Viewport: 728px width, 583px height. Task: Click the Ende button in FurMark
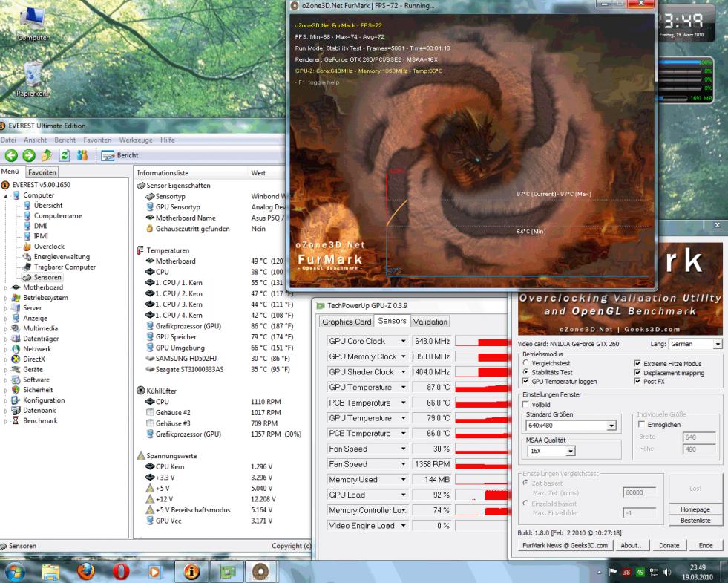[x=706, y=546]
